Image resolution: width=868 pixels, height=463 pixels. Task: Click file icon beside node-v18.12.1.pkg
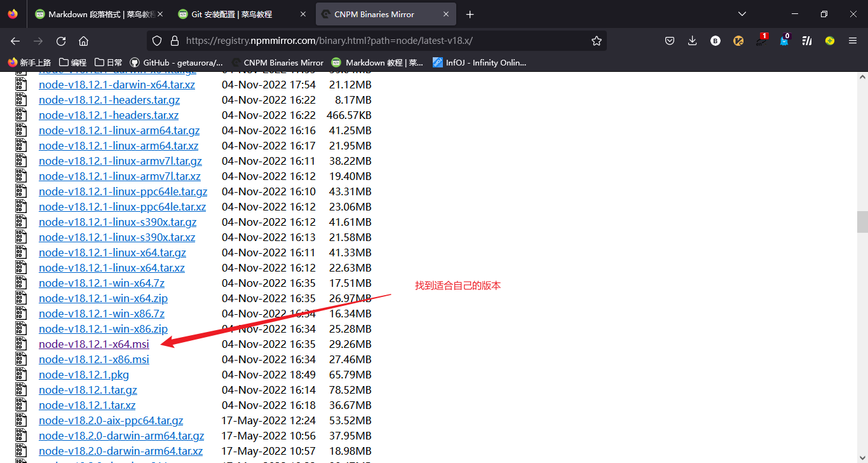pos(22,375)
